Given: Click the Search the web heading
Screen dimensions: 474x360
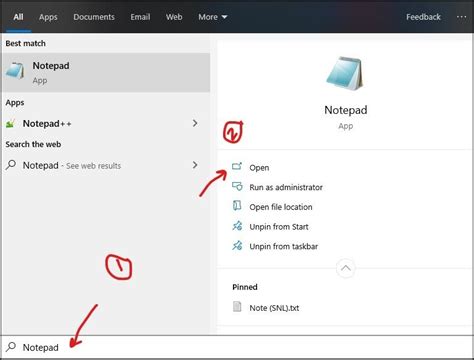Looking at the screenshot, I should pos(33,144).
